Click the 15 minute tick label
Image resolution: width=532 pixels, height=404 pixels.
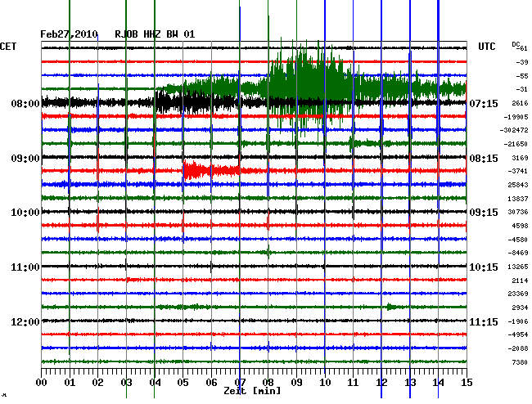(467, 383)
